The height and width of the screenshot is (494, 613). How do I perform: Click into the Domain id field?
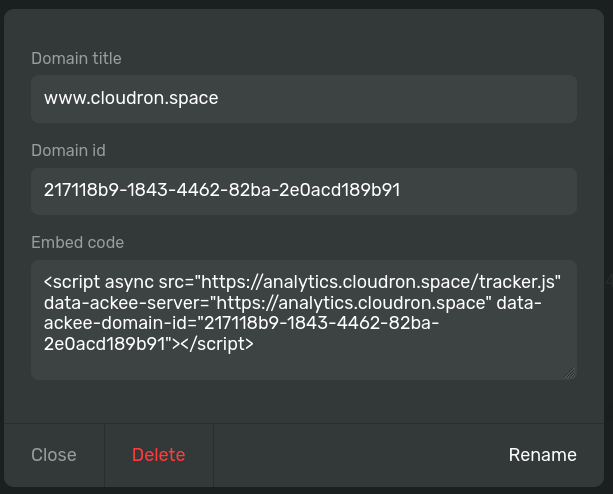click(304, 191)
